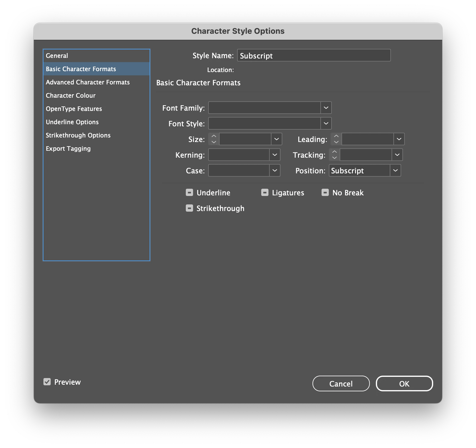Image resolution: width=476 pixels, height=448 pixels.
Task: Increase Leading with stepper up arrow
Action: coord(336,136)
